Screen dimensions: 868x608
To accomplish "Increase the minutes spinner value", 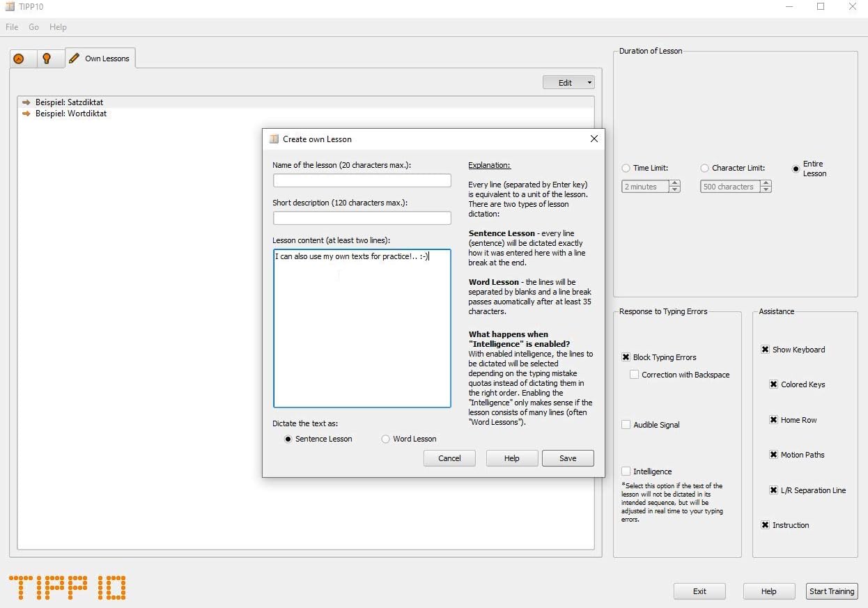I will point(674,184).
